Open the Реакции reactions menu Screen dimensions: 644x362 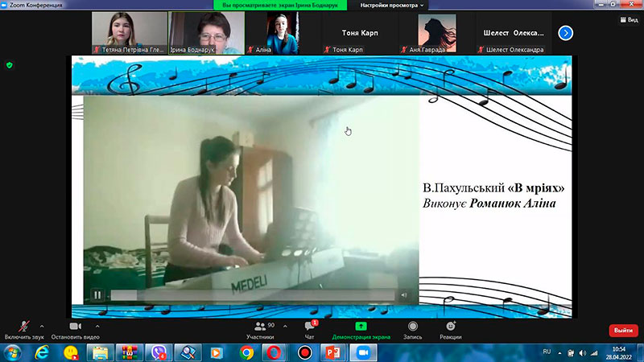point(451,327)
